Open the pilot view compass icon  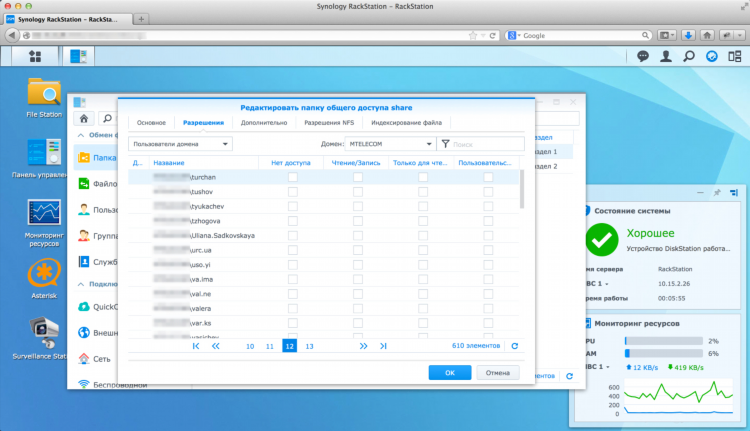point(712,56)
